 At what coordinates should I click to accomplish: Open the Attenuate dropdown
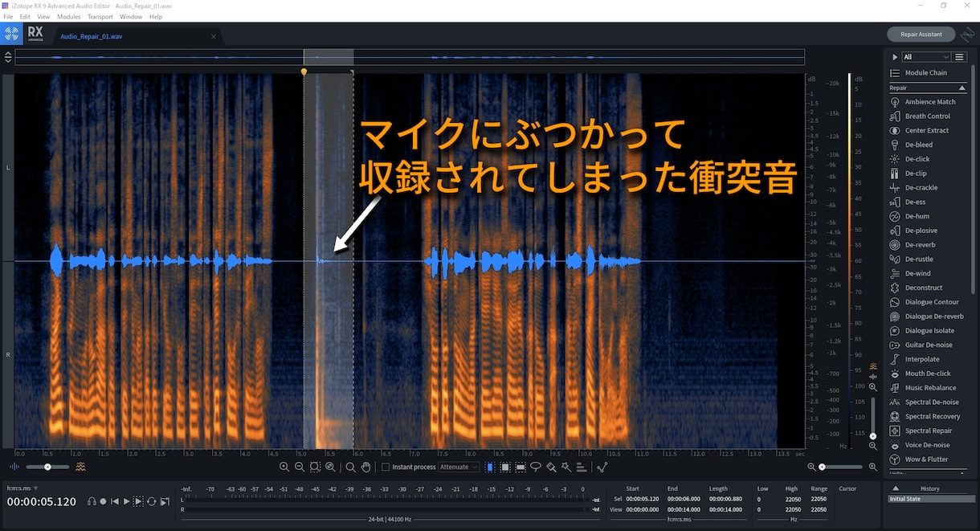[459, 467]
